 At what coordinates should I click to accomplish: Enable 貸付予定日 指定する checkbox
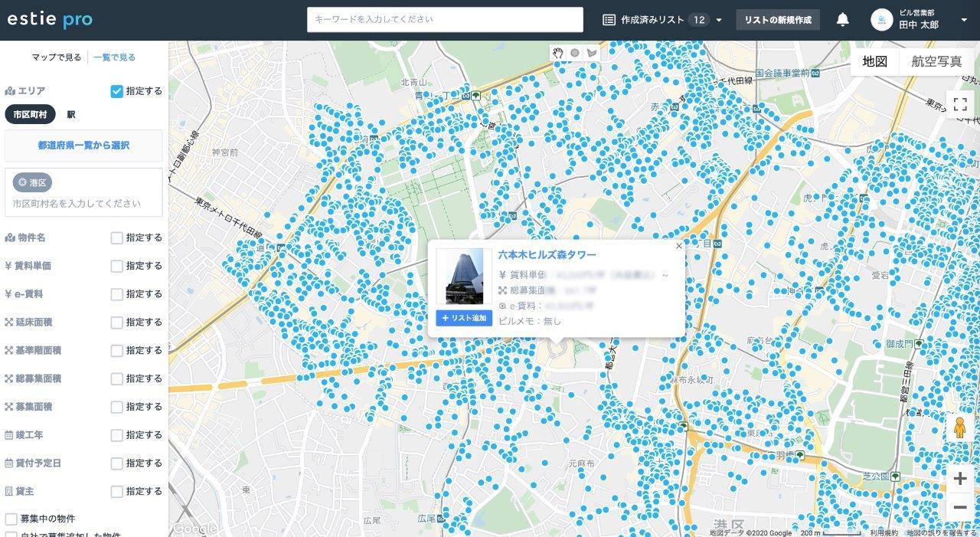point(116,463)
